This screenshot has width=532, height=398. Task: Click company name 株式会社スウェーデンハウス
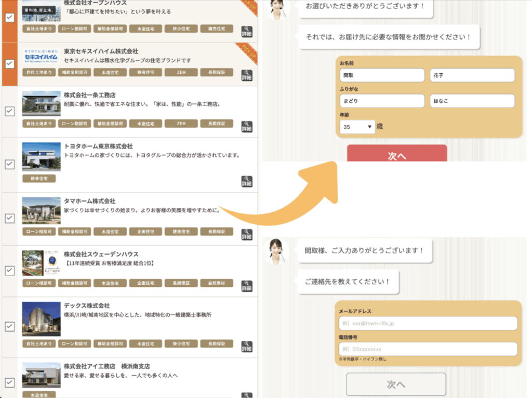pyautogui.click(x=101, y=254)
